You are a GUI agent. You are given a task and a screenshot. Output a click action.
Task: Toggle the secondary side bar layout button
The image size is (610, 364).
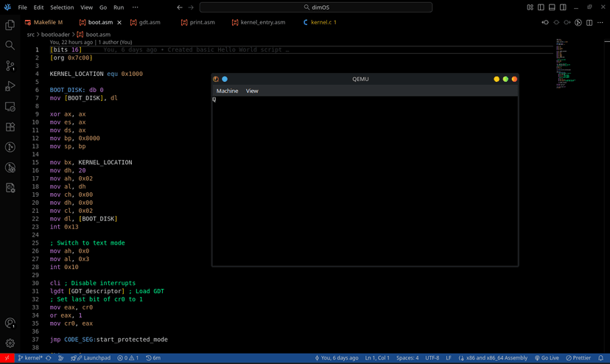click(x=563, y=7)
